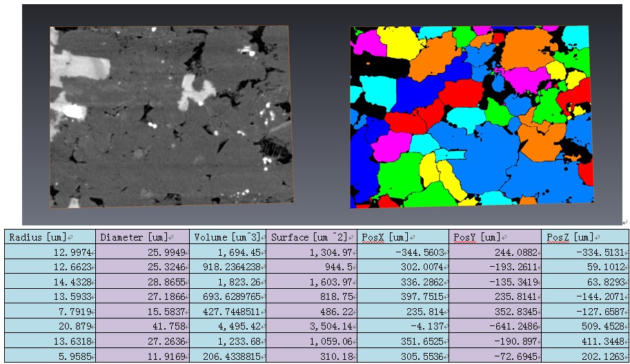
Task: Click the radius cell 20.879
Action: point(50,326)
